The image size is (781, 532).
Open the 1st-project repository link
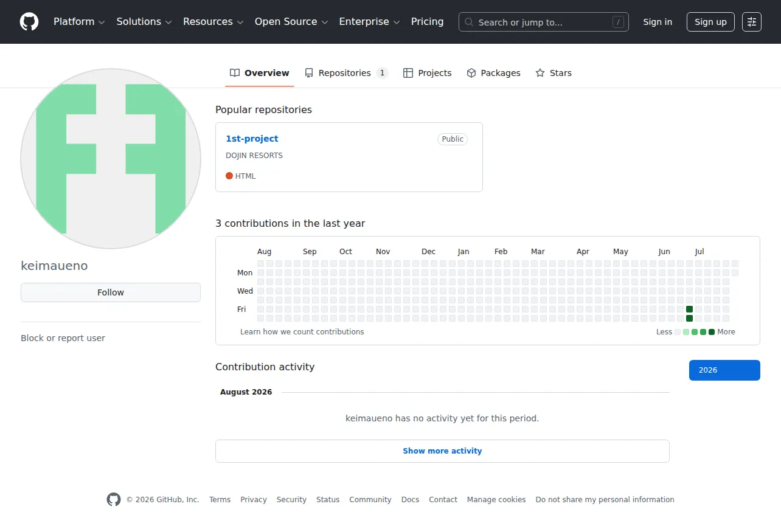[x=252, y=139]
